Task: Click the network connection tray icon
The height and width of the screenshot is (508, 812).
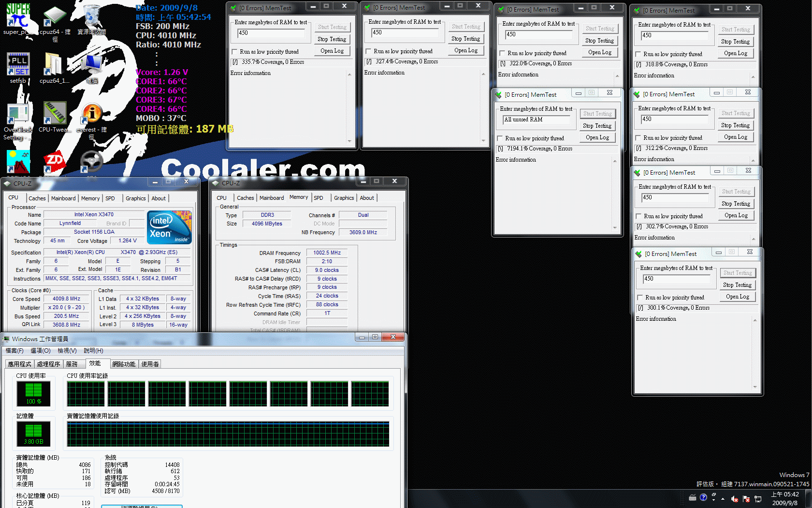Action: 758,499
